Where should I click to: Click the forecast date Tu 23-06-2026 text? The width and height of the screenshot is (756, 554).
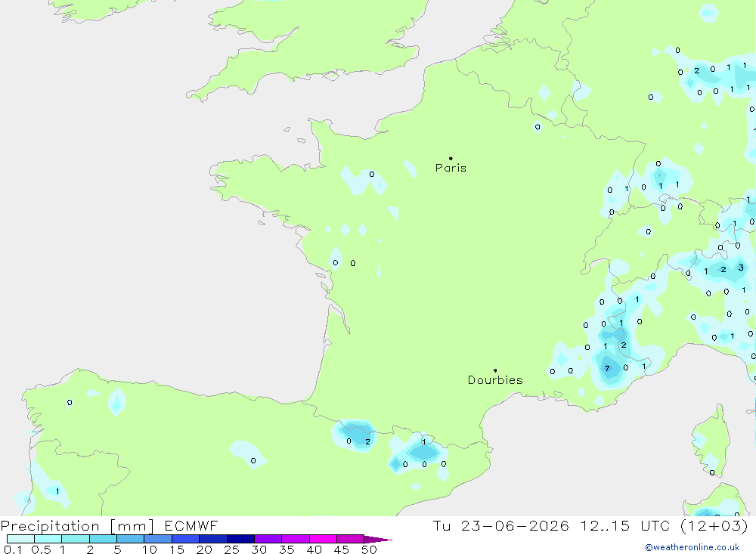501,525
